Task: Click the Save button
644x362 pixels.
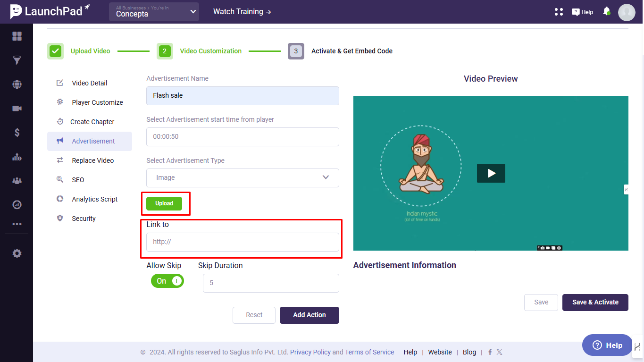Action: 541,302
